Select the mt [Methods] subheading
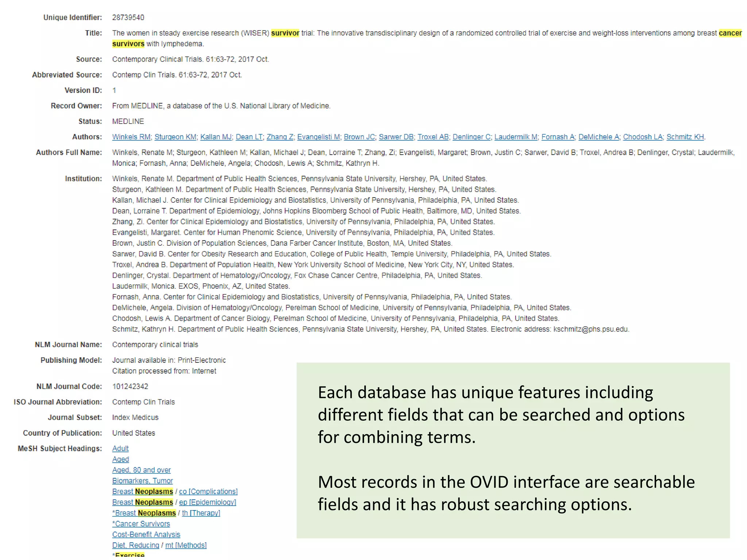Image resolution: width=747 pixels, height=560 pixels. pos(186,545)
